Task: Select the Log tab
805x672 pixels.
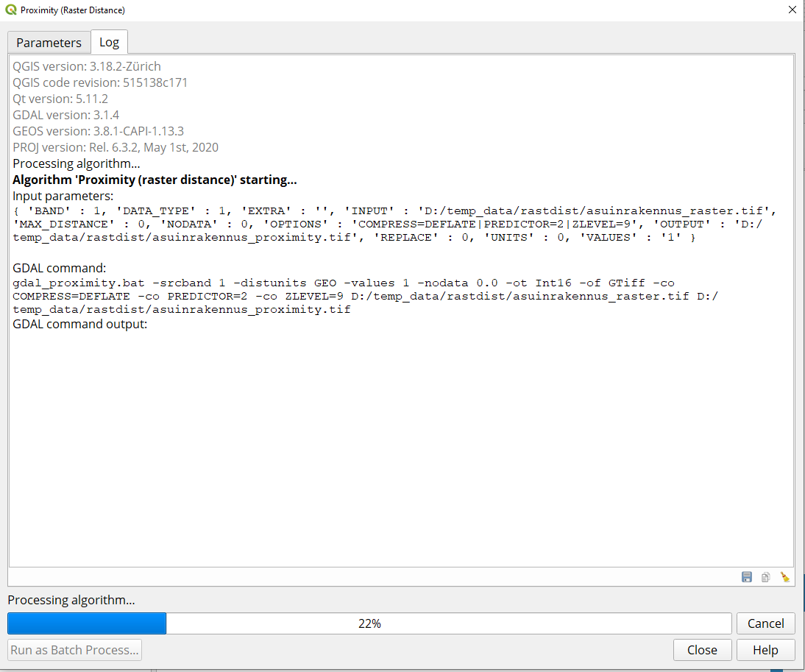Action: tap(110, 41)
